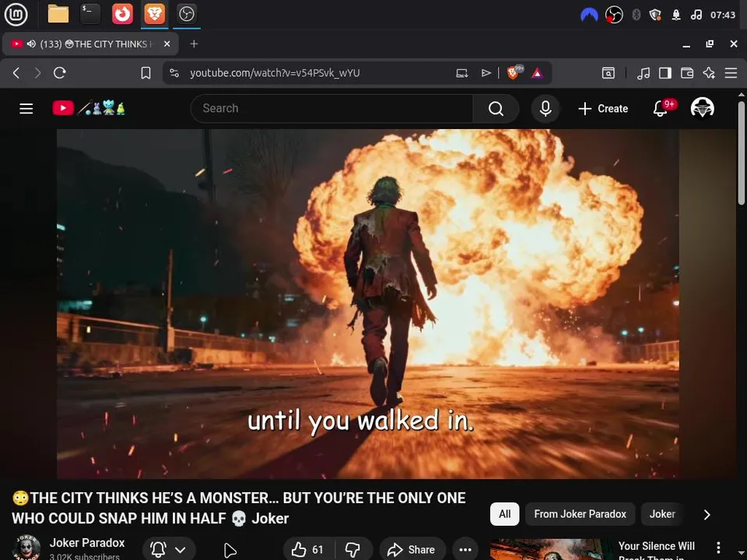747x560 pixels.
Task: Select the THE CITY THINKS browser tab
Action: click(90, 44)
